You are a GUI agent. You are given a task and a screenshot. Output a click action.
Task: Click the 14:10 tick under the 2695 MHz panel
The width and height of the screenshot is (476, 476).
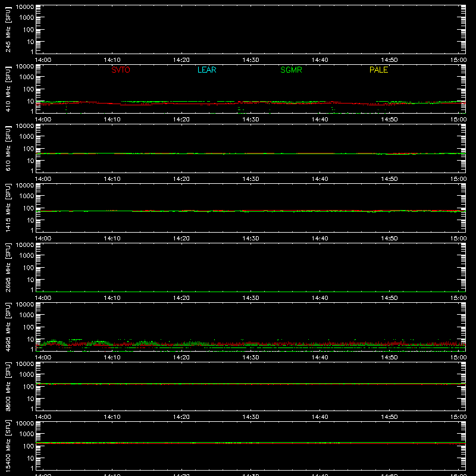click(112, 298)
